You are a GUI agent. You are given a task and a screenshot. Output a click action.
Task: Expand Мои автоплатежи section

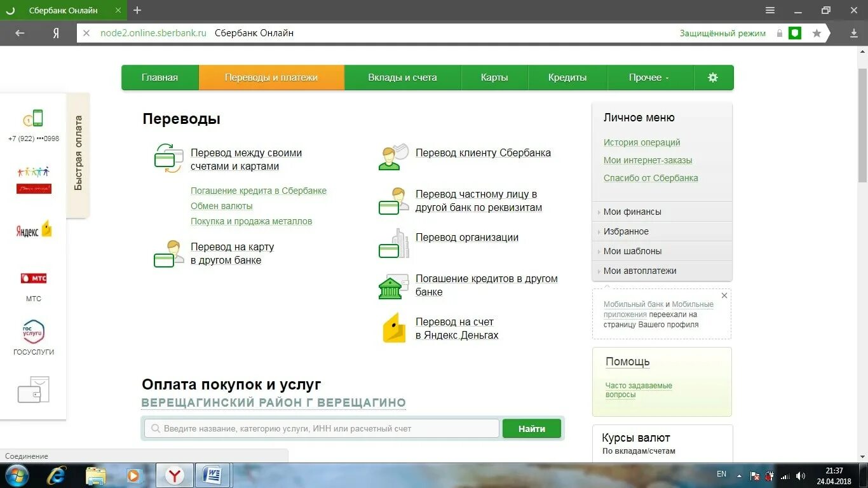(x=661, y=271)
